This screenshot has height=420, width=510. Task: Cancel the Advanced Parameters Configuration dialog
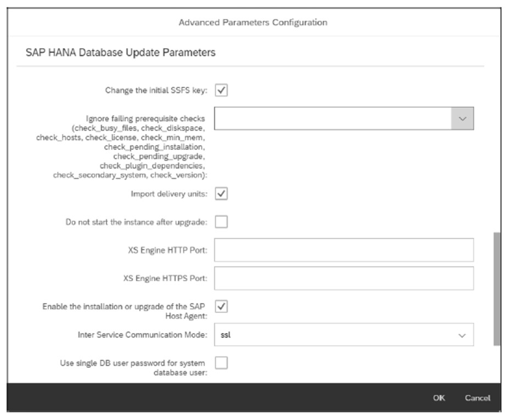click(x=477, y=398)
